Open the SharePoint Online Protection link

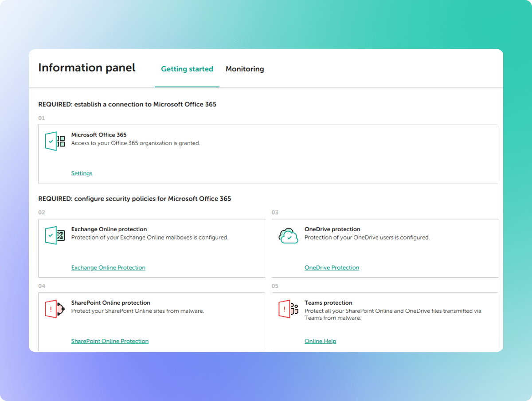point(110,341)
